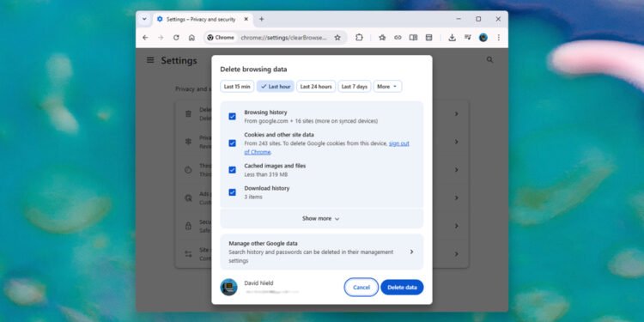Screen dimensions: 644x322
Task: Open the More time range dropdown
Action: 387,87
